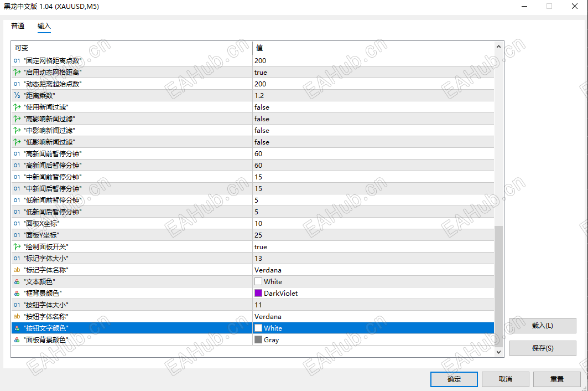
Task: Click the string icon beside "标记字体名称"
Action: tap(17, 270)
